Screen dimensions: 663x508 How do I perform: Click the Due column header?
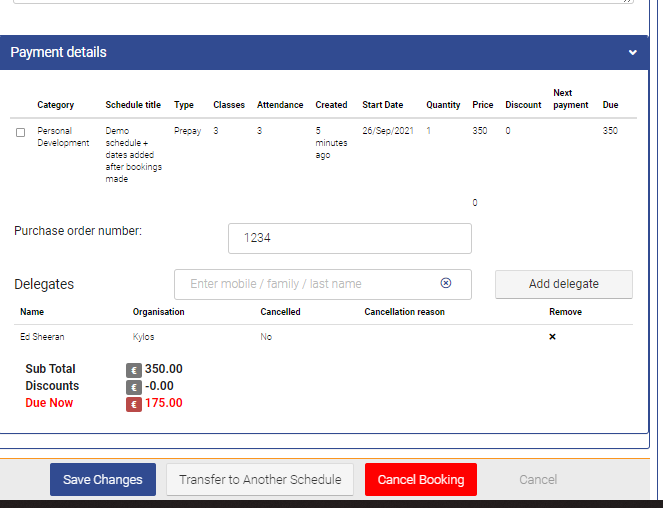pyautogui.click(x=610, y=105)
